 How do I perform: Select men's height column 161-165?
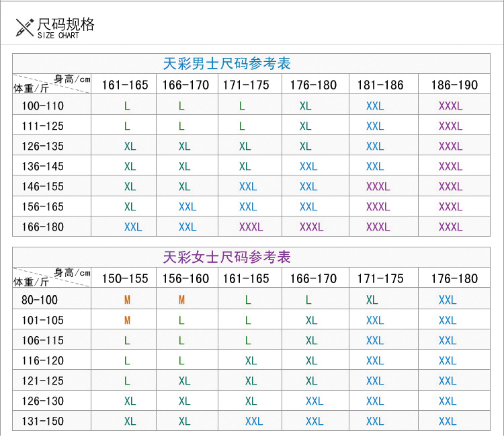coord(125,85)
